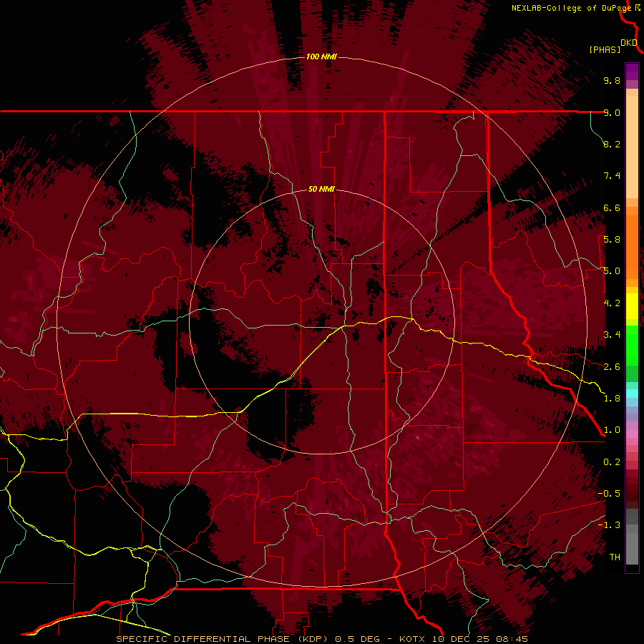Image resolution: width=644 pixels, height=644 pixels.
Task: Click the 7.4 scale value
Action: coord(612,176)
